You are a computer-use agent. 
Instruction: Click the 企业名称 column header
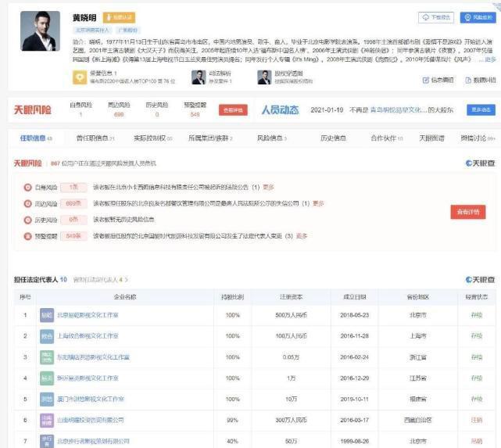pyautogui.click(x=125, y=297)
